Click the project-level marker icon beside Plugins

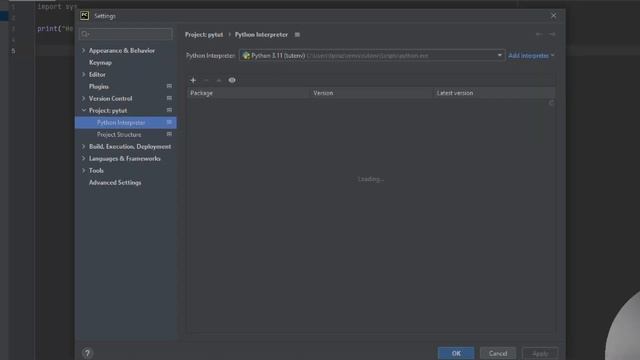click(169, 86)
